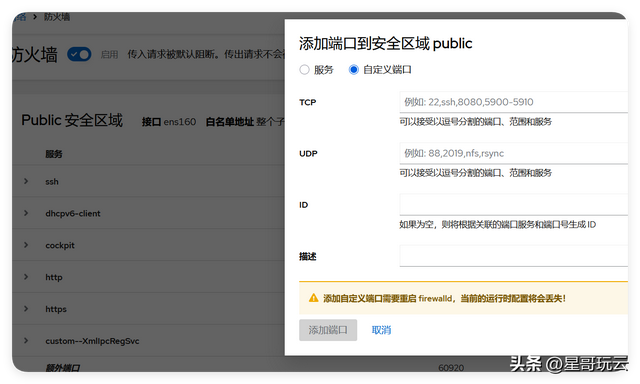Expand the https service row
The width and height of the screenshot is (640, 384).
point(26,309)
